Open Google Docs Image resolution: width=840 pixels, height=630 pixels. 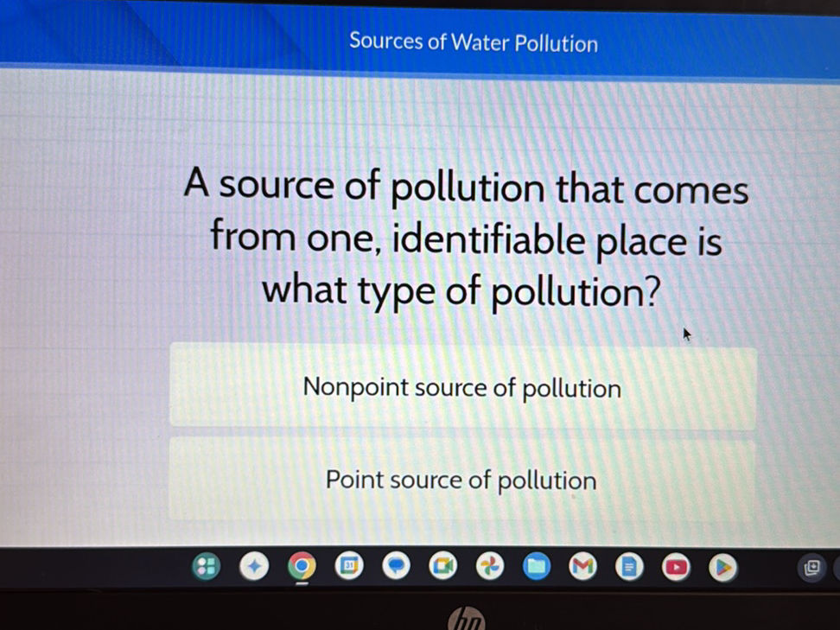click(x=630, y=568)
